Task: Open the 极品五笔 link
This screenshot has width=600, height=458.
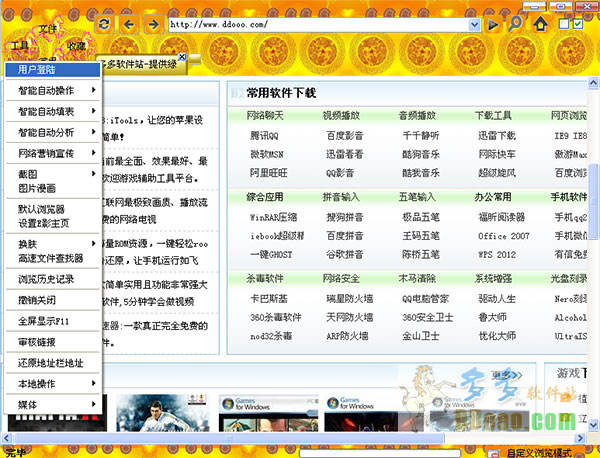Action: [421, 217]
